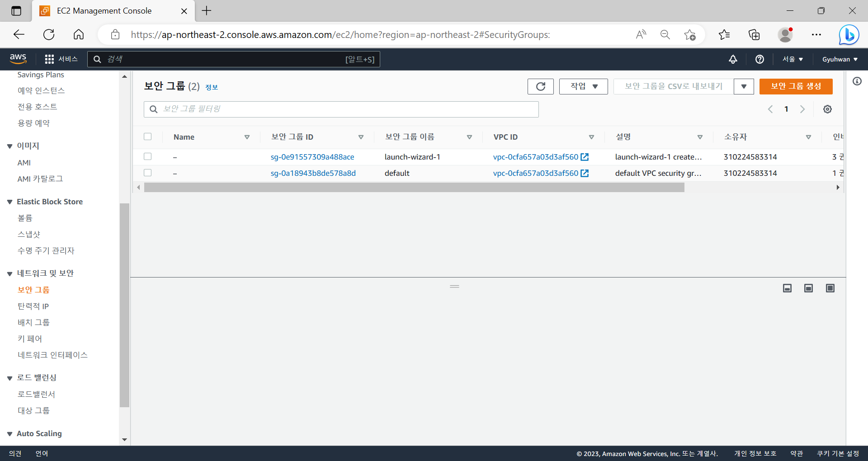Collapse the 네트워크 및 보안 section

tap(9, 273)
